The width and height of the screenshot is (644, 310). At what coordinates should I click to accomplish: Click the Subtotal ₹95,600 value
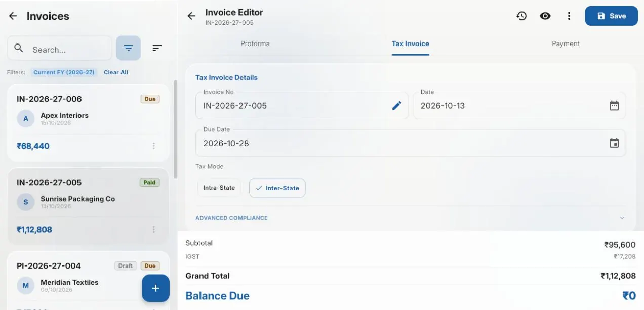coord(620,245)
